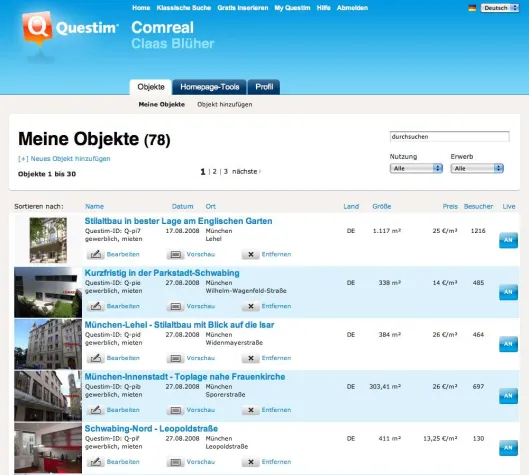This screenshot has height=475, width=529.
Task: Click remove X icon for München-Innenstadt listing
Action: 251,410
